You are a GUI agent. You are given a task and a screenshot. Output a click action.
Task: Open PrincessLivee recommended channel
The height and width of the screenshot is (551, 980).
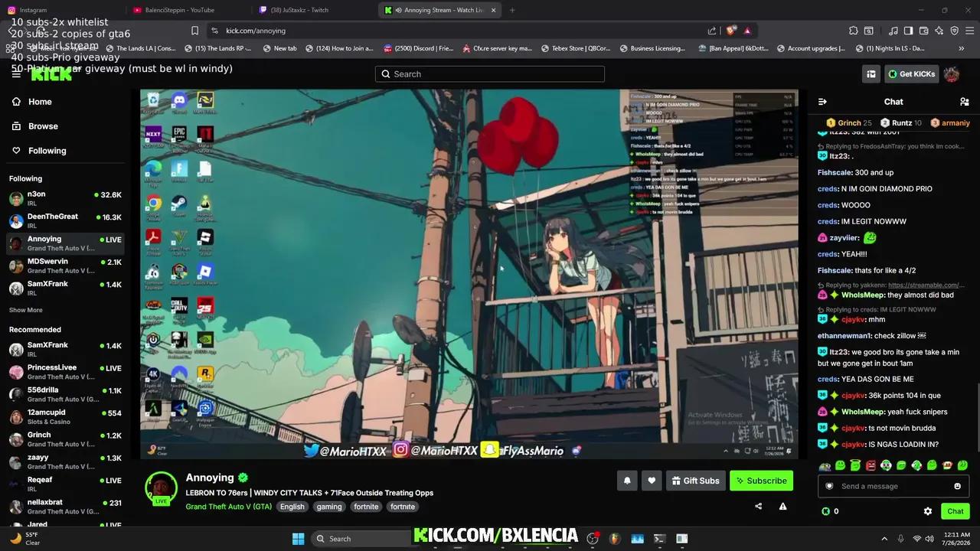click(65, 372)
